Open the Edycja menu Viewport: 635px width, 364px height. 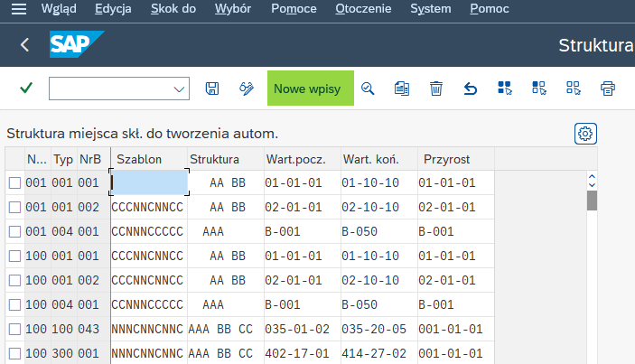pos(112,9)
